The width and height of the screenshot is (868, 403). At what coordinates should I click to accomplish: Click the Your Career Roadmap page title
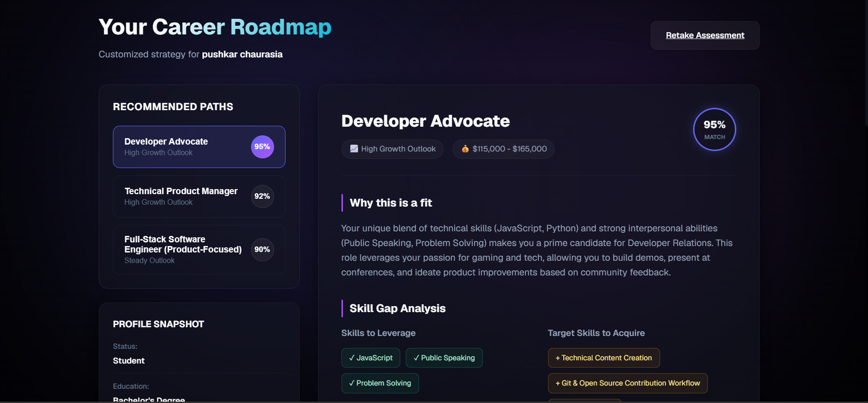point(215,27)
